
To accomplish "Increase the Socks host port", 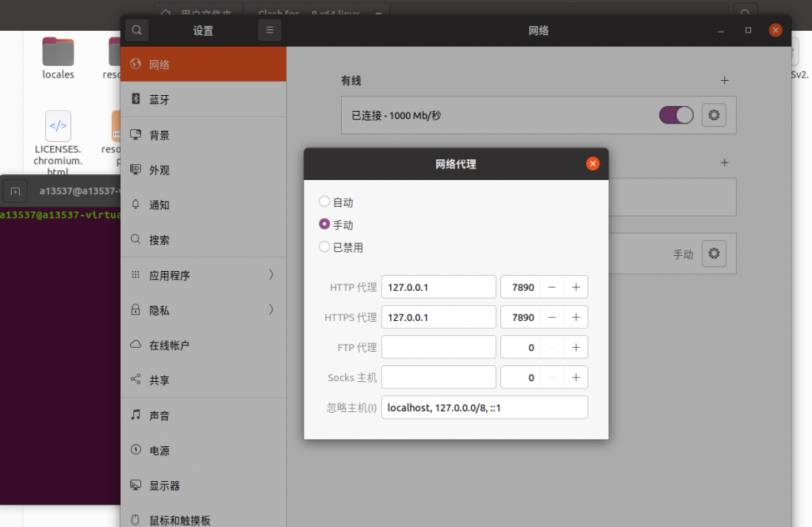I will pyautogui.click(x=576, y=377).
